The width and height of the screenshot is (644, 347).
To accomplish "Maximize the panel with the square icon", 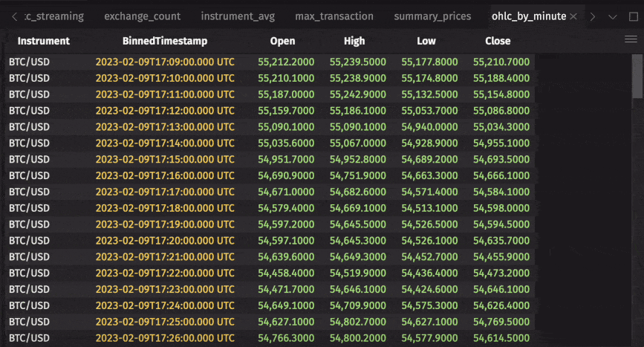I will (633, 16).
